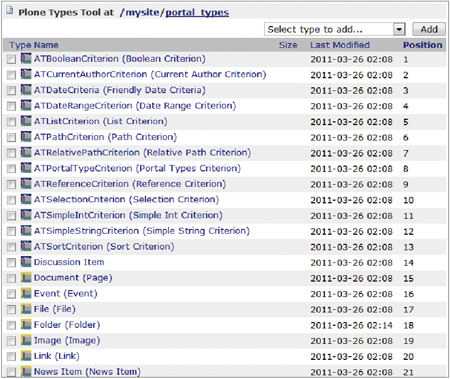The height and width of the screenshot is (379, 450).
Task: Open the portal_types path link
Action: click(x=197, y=13)
